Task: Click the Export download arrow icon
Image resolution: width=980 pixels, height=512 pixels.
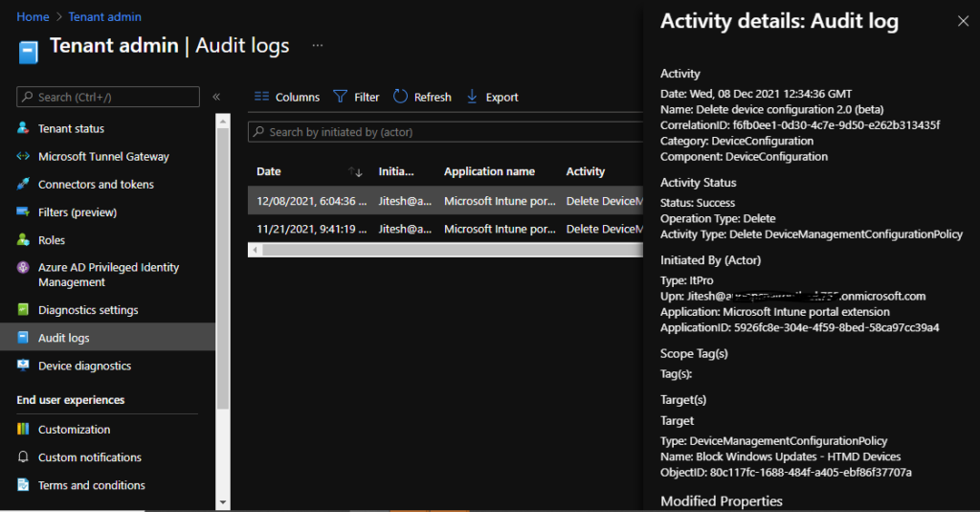Action: click(472, 97)
